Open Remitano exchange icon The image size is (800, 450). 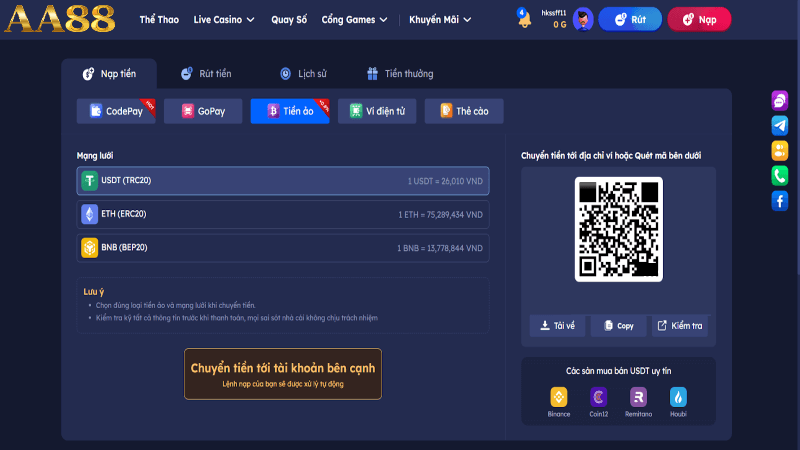pyautogui.click(x=638, y=397)
